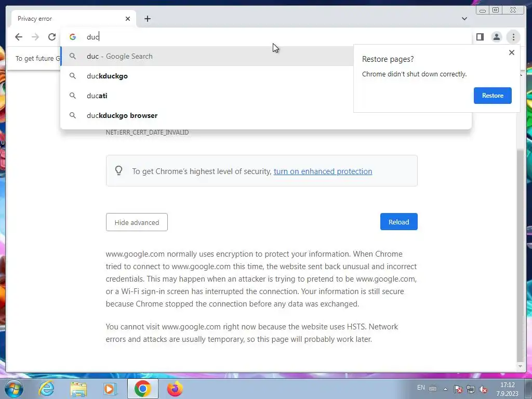Image resolution: width=532 pixels, height=399 pixels.
Task: Open the taskbar clock and date
Action: pyautogui.click(x=507, y=389)
